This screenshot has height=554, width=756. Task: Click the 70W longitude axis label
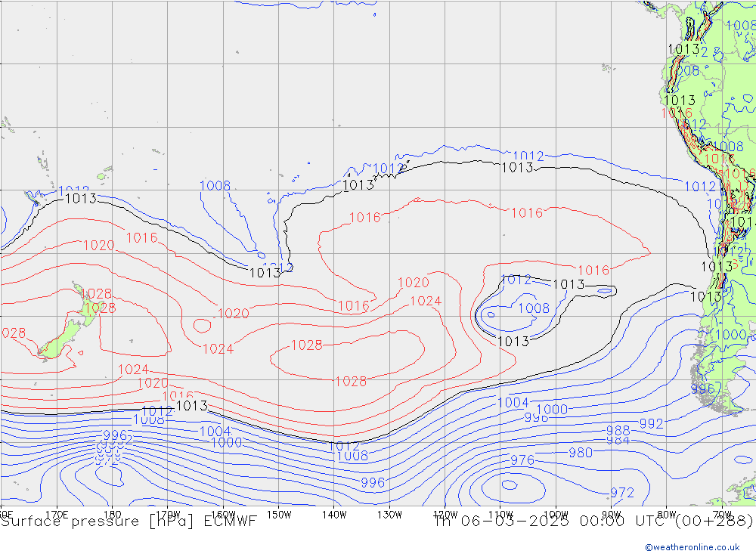[x=722, y=515]
